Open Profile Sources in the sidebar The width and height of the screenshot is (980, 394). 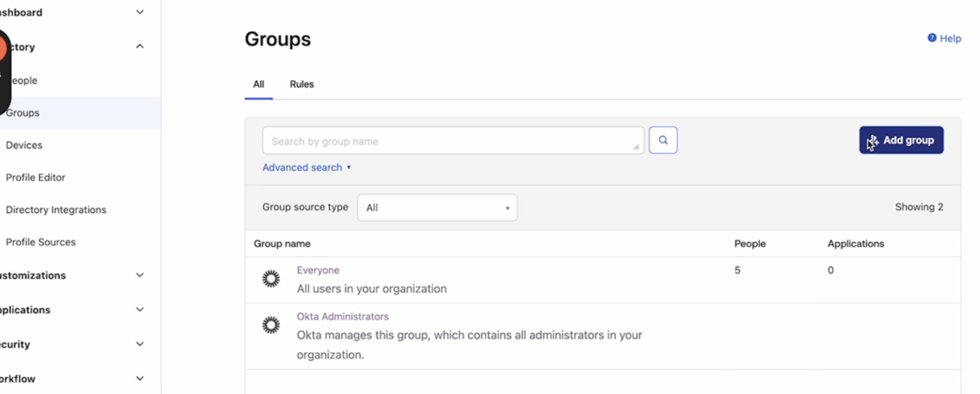[41, 242]
